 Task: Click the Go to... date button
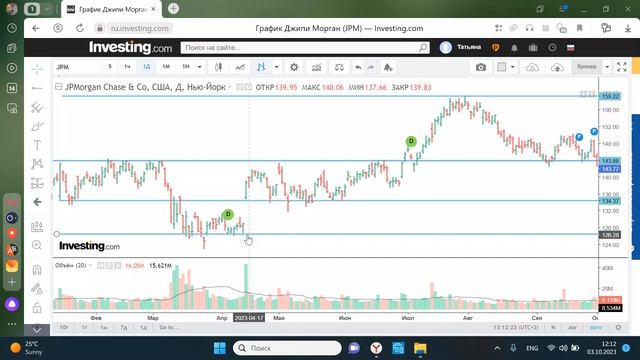tap(169, 327)
